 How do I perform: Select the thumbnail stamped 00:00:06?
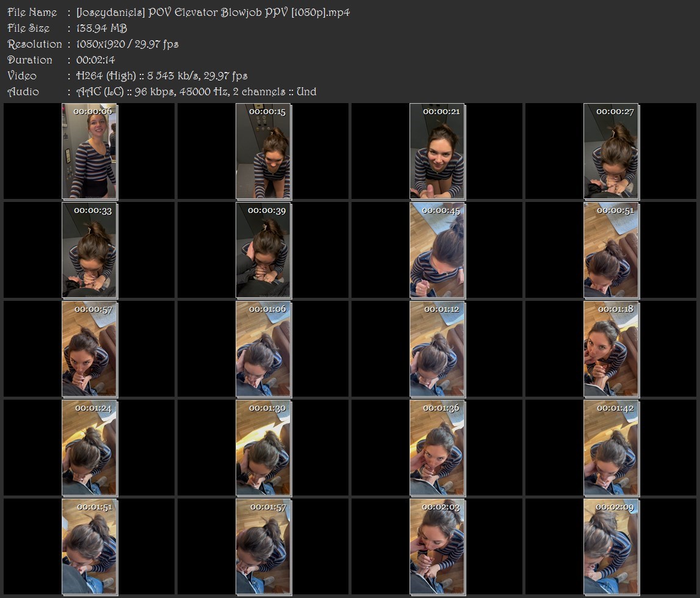coord(89,151)
